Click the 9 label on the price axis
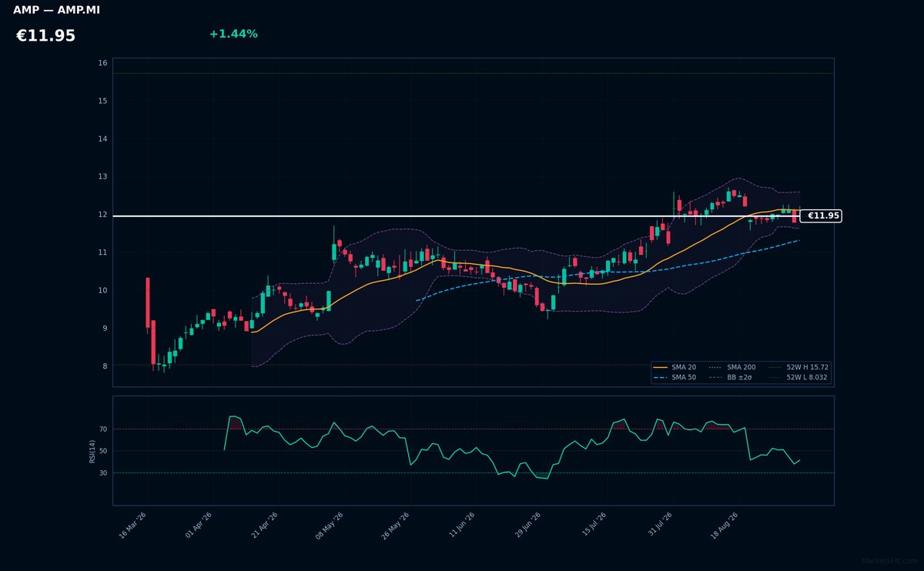Viewport: 924px width, 571px height. (x=105, y=328)
